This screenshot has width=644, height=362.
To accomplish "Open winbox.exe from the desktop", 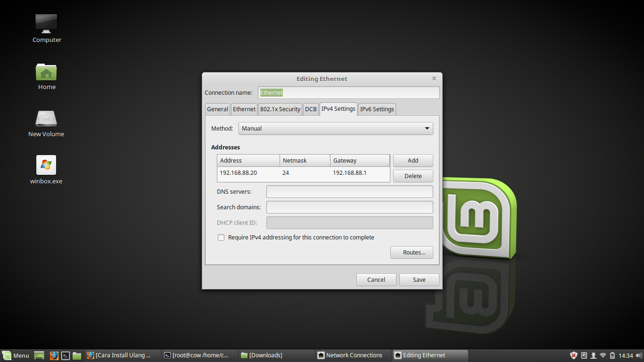I will (46, 165).
